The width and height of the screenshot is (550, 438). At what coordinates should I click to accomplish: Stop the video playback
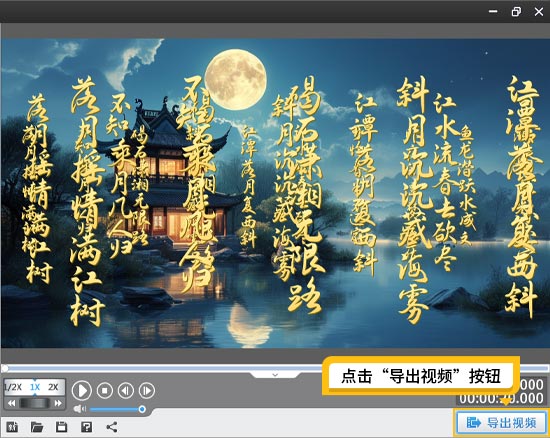105,390
